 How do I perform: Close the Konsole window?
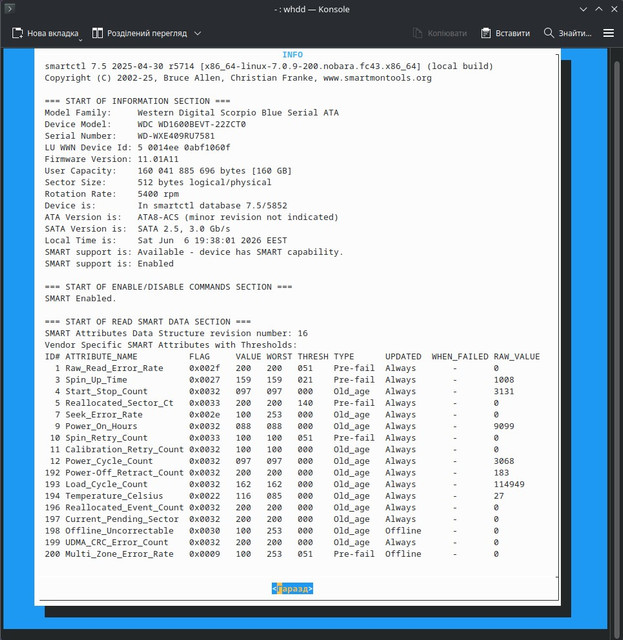tap(614, 9)
